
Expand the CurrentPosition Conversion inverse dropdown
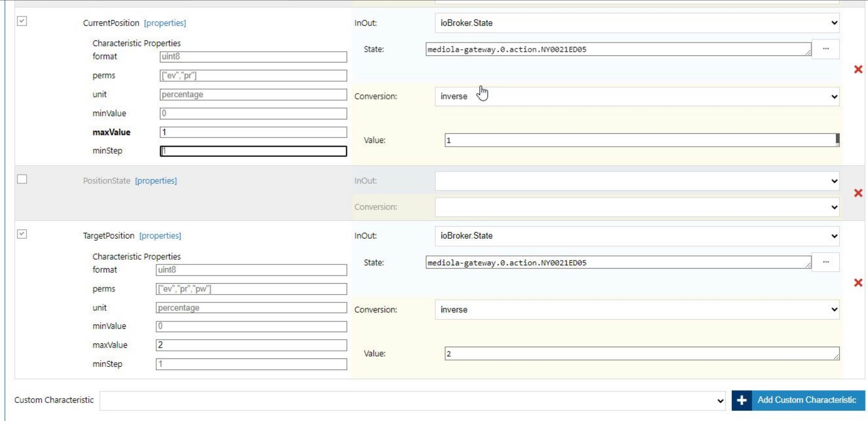637,97
